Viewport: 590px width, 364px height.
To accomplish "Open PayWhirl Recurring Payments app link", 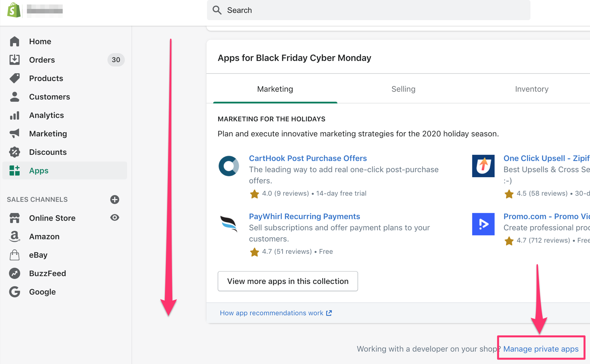I will (x=304, y=216).
